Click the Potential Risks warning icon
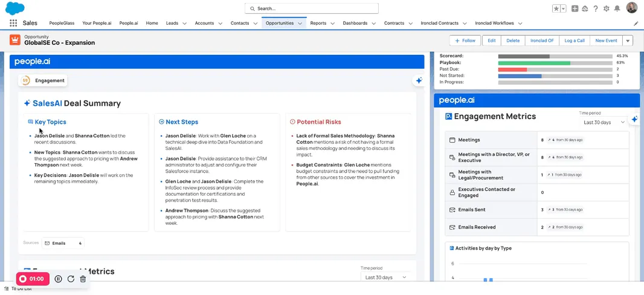The height and width of the screenshot is (295, 644). click(x=292, y=122)
